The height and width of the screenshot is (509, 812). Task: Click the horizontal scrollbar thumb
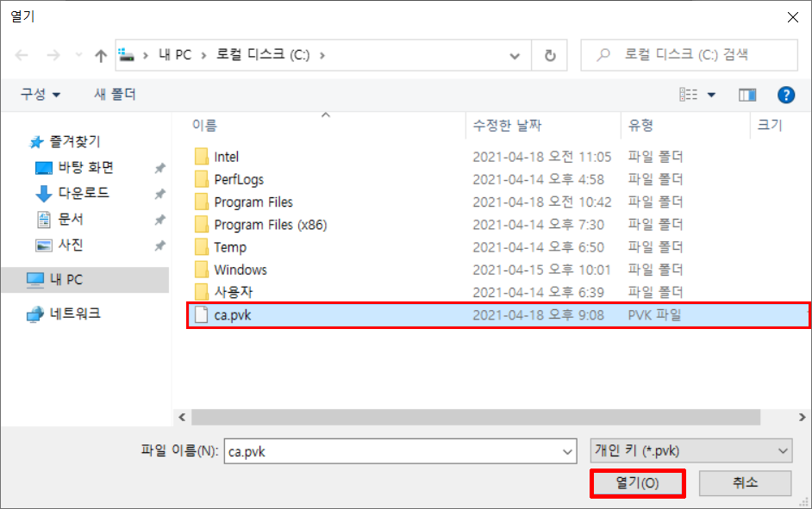click(476, 417)
